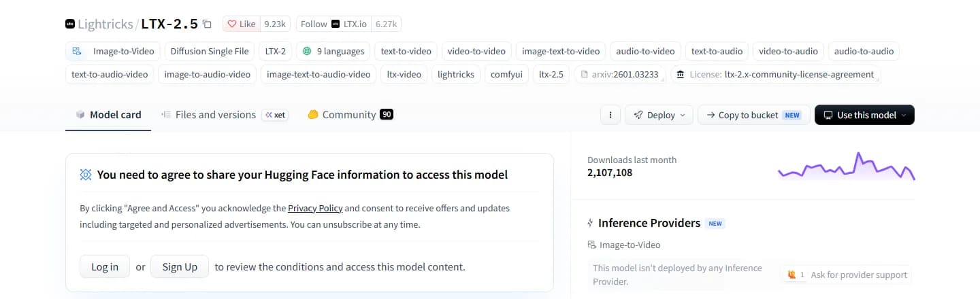This screenshot has width=980, height=299.
Task: Select the text-to-audio-video tag
Action: [x=110, y=75]
